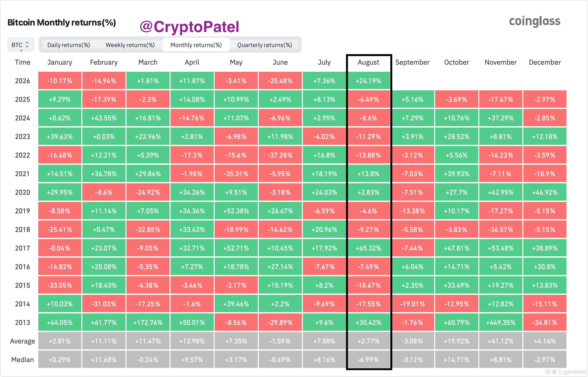This screenshot has height=377, width=588.
Task: Click the August column header
Action: [x=368, y=62]
